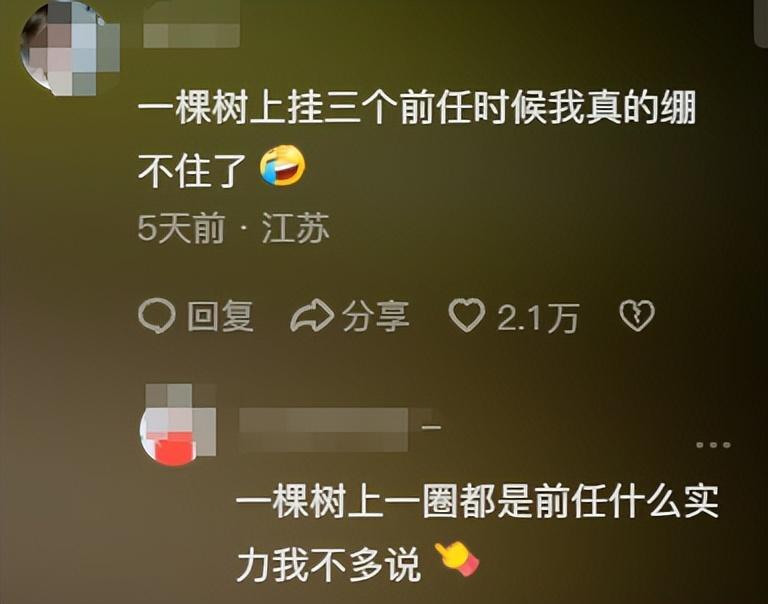Image resolution: width=768 pixels, height=604 pixels.
Task: Open the replier's avatar with red patch
Action: tap(178, 424)
